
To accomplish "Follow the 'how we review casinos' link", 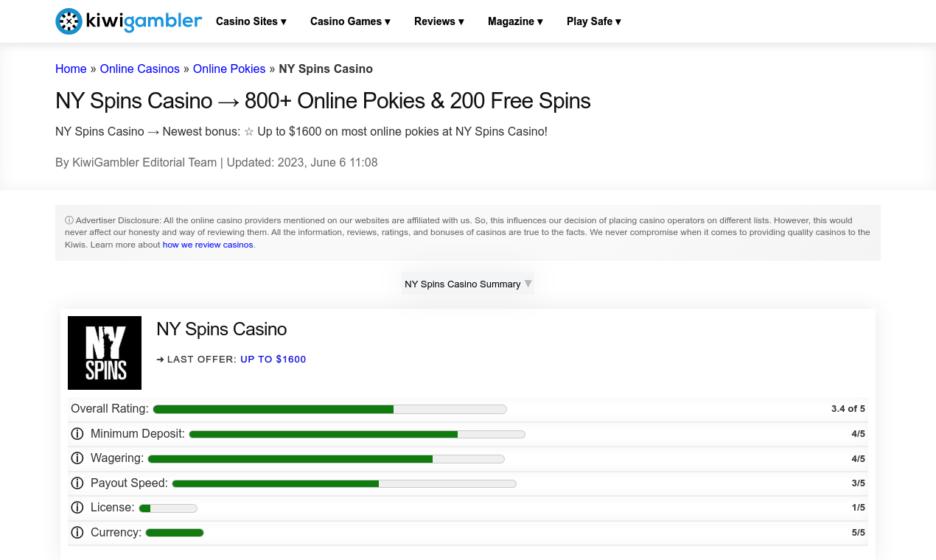I will (x=208, y=245).
